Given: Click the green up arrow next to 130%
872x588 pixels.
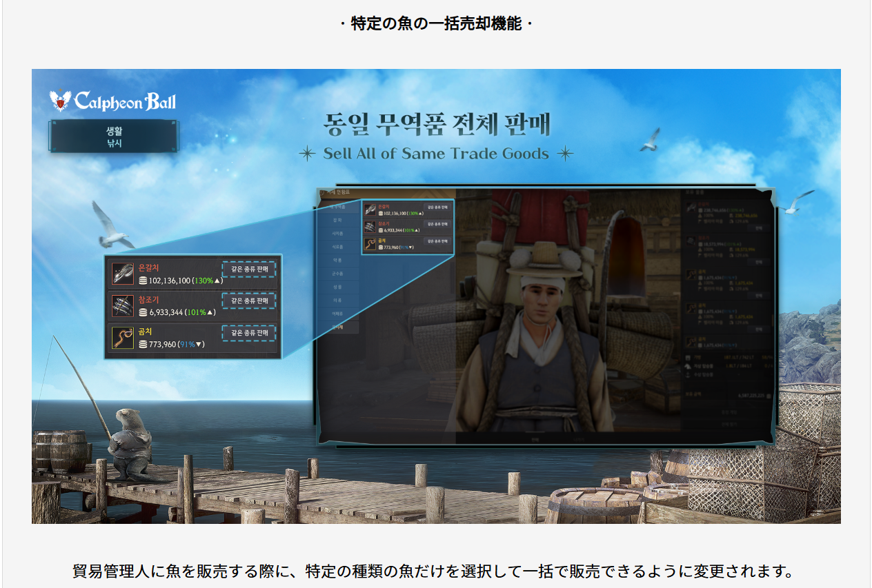Looking at the screenshot, I should tap(218, 281).
